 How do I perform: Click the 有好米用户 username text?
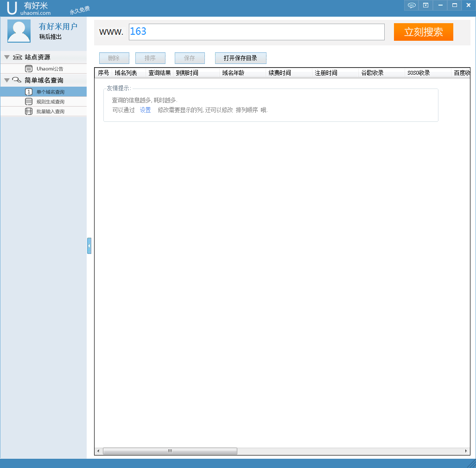point(58,26)
